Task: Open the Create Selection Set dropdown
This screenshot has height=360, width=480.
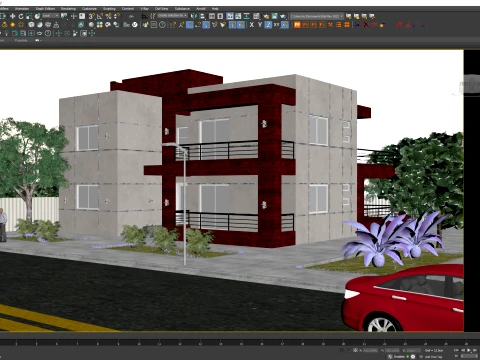Action: tap(172, 16)
